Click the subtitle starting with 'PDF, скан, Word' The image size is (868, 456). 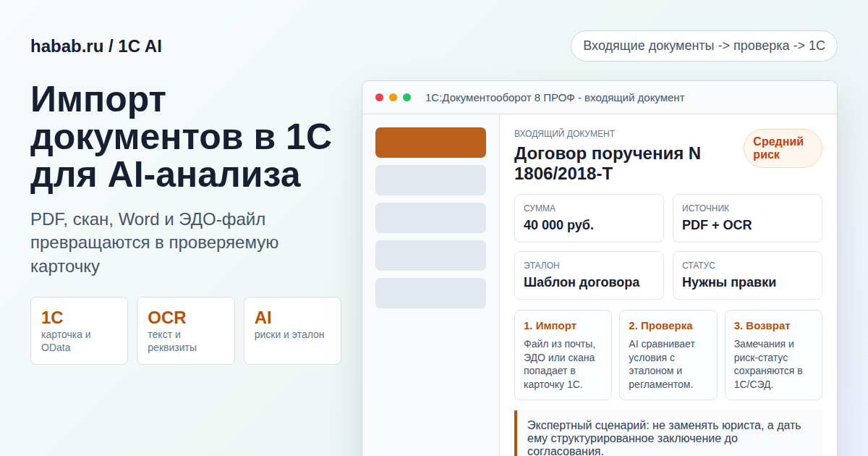click(155, 242)
